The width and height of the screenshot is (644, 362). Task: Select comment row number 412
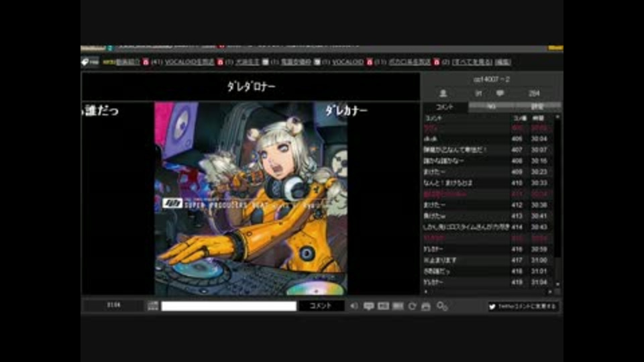(x=488, y=205)
